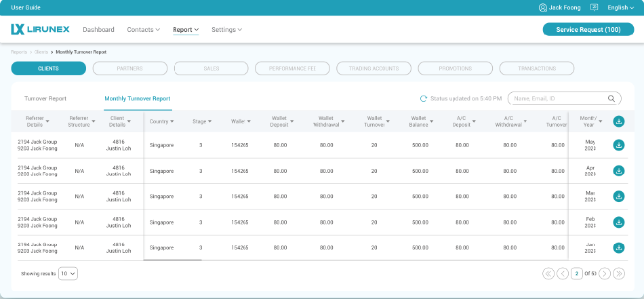
Task: Sort by A/C Withdrawal column arrow
Action: 525,121
